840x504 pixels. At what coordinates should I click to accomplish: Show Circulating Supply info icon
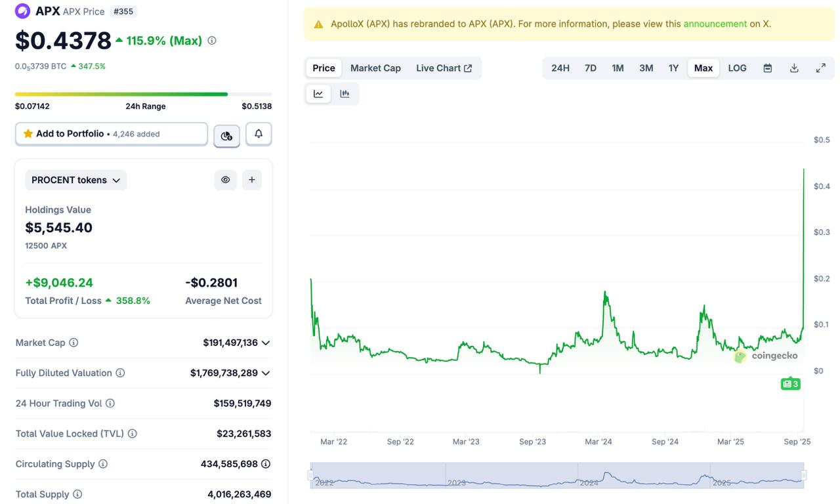pos(103,464)
